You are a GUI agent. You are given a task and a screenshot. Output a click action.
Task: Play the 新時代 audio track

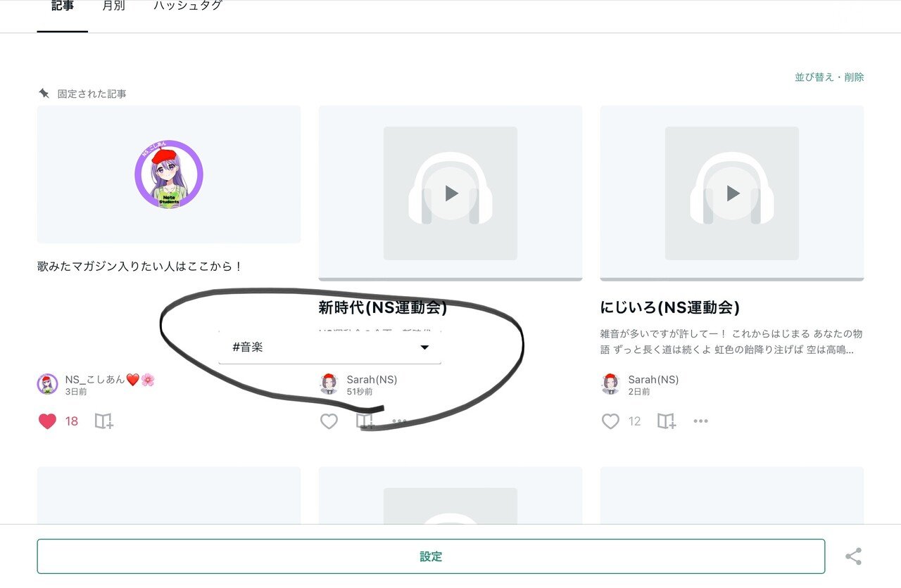pos(450,193)
